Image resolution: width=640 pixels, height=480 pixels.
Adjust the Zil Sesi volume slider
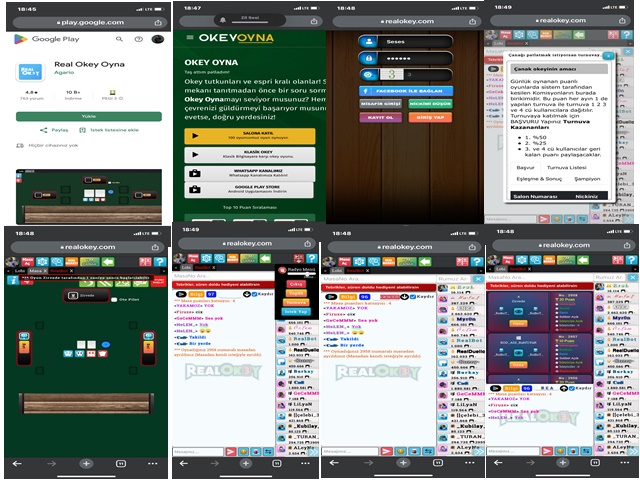pyautogui.click(x=250, y=22)
